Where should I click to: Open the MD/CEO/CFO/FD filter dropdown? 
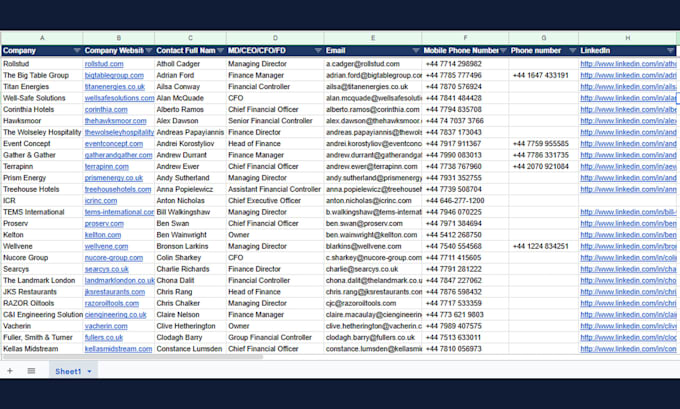(318, 51)
